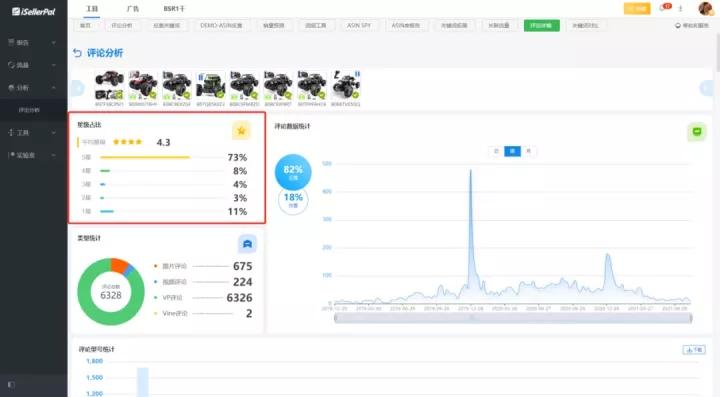Click the green chat icon above review chart
Image resolution: width=720 pixels, height=397 pixels.
[697, 132]
